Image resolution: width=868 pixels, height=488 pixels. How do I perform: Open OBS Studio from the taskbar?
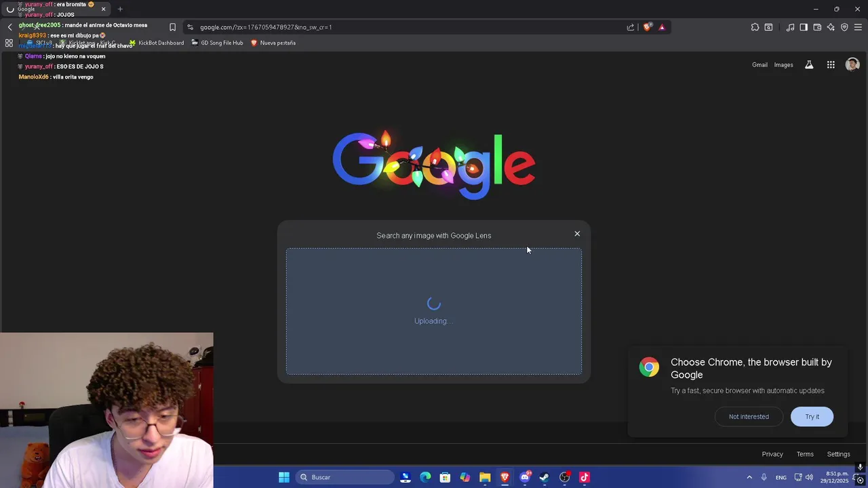pyautogui.click(x=564, y=477)
